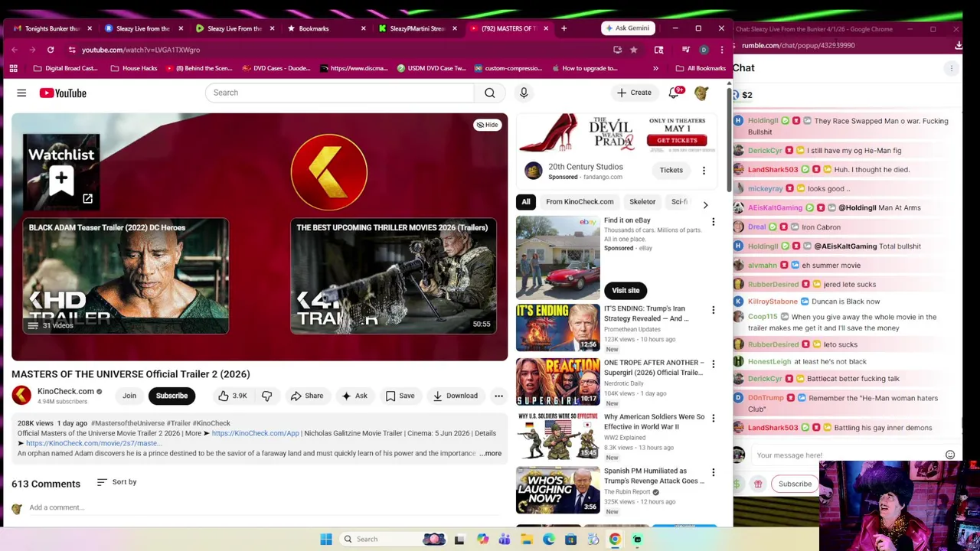Open options for the eBay ad
980x551 pixels.
[x=713, y=223]
